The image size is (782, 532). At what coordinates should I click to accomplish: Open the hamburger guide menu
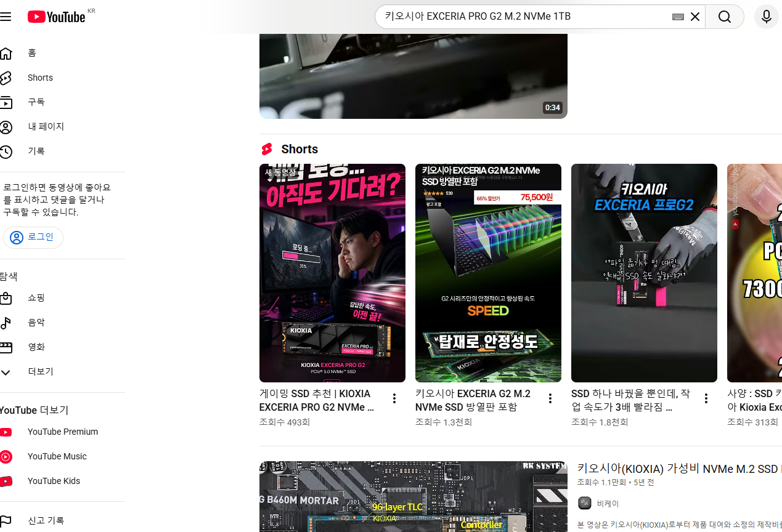(x=6, y=17)
